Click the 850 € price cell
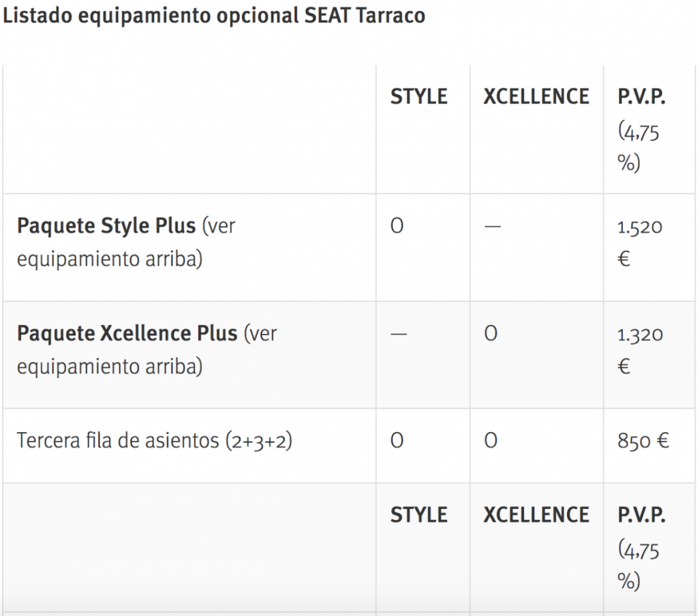The height and width of the screenshot is (616, 698). point(643,442)
